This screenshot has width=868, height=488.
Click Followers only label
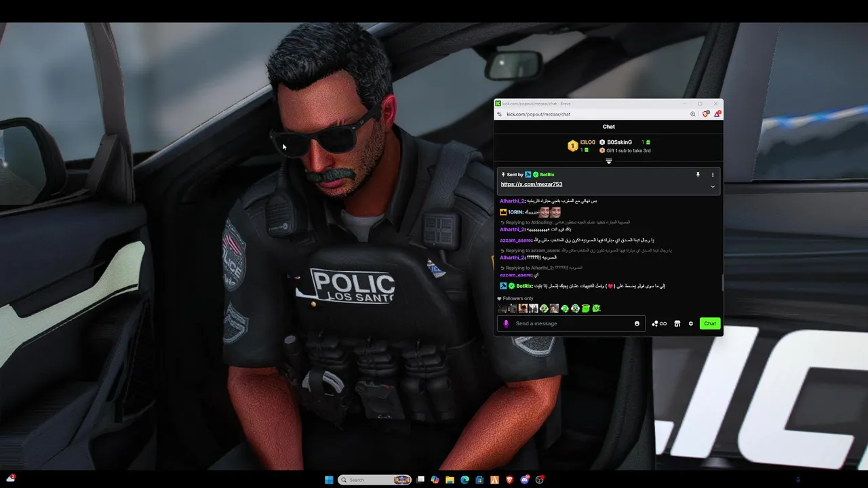pyautogui.click(x=518, y=298)
